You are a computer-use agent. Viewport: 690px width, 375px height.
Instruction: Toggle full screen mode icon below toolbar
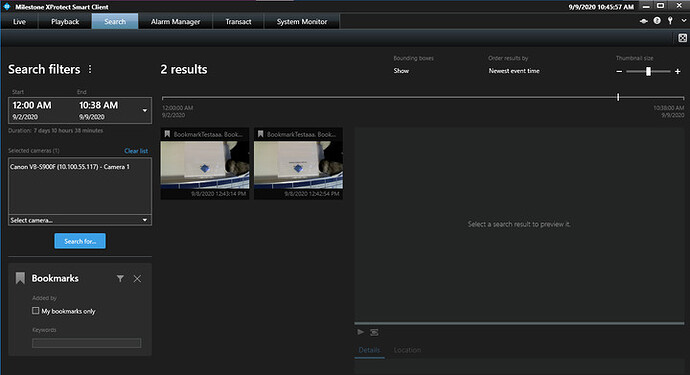(x=683, y=38)
